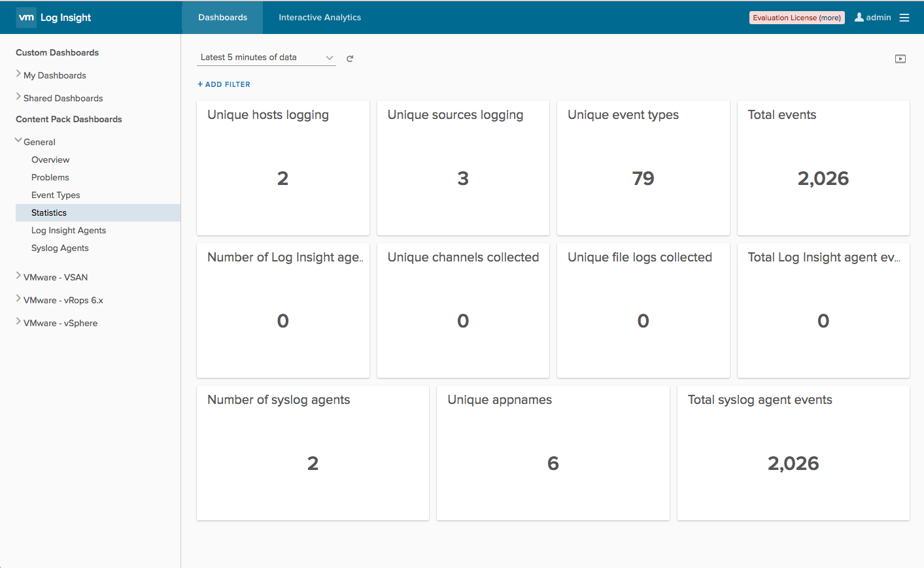Select the Statistics dashboard
Image resolution: width=924 pixels, height=568 pixels.
[98, 212]
